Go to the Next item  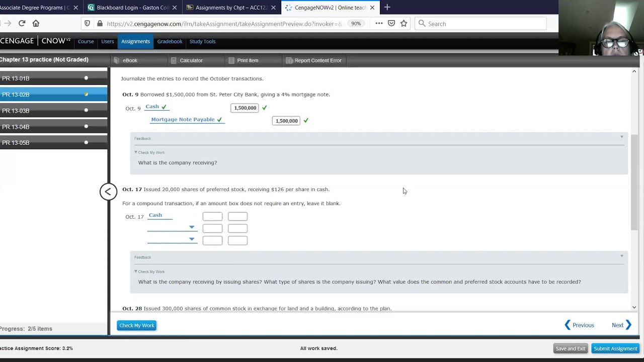(x=621, y=325)
